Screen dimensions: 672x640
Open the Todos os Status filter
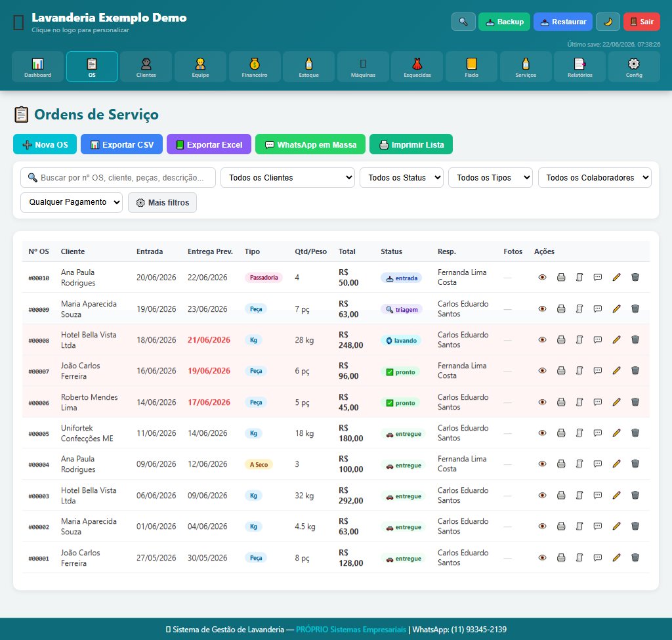[x=402, y=177]
